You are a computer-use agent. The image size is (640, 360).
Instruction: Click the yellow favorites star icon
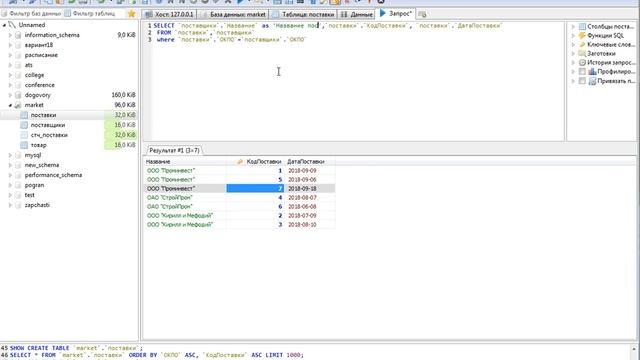tap(131, 14)
